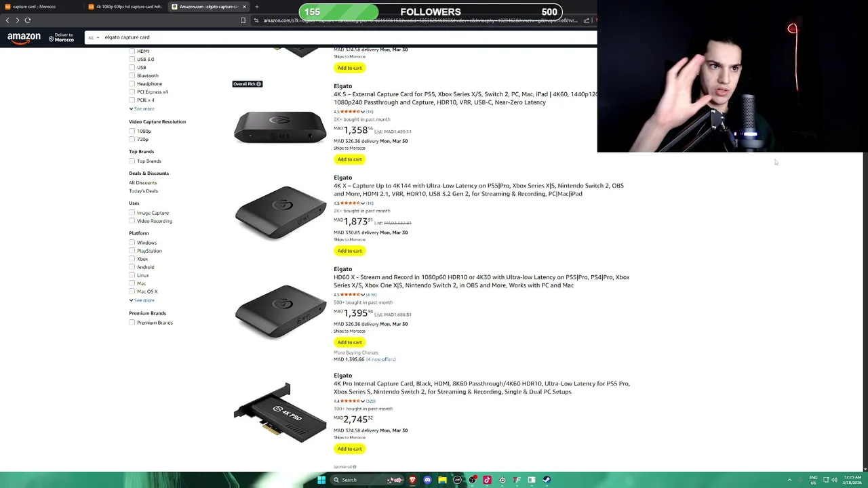
Task: Add the Elgato 4K X to cart
Action: (350, 251)
